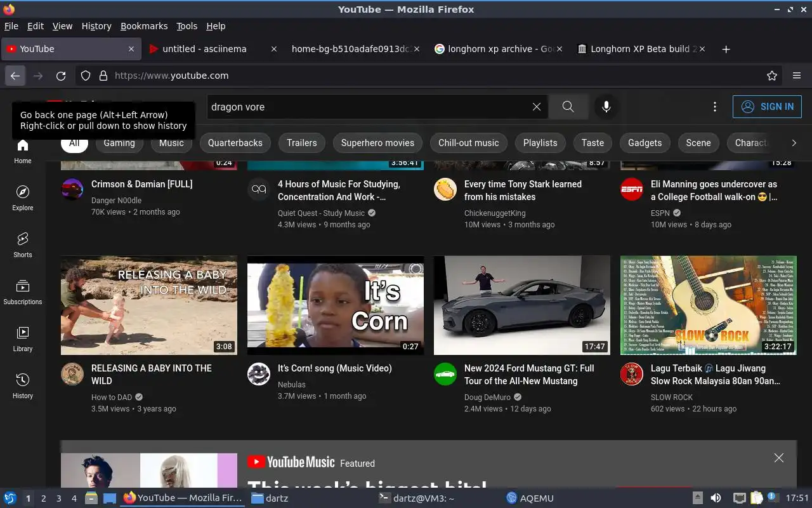The width and height of the screenshot is (812, 508).
Task: Play RELEASING A BABY INTO THE WILD thumbnail
Action: coord(149,305)
